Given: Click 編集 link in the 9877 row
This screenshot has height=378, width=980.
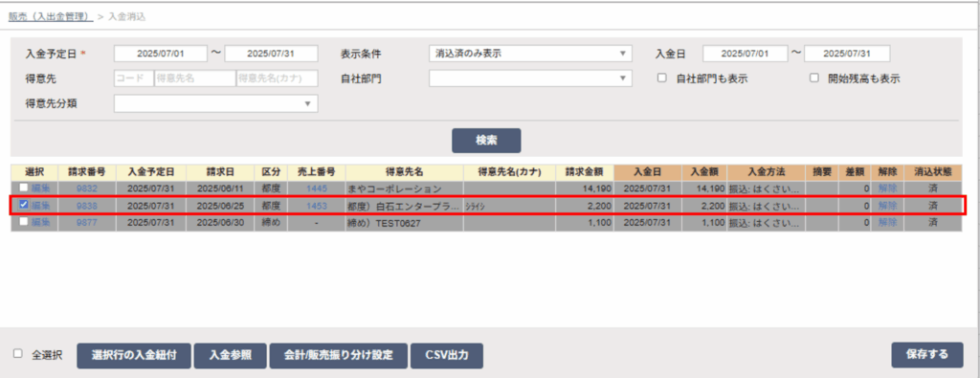Looking at the screenshot, I should (x=40, y=222).
